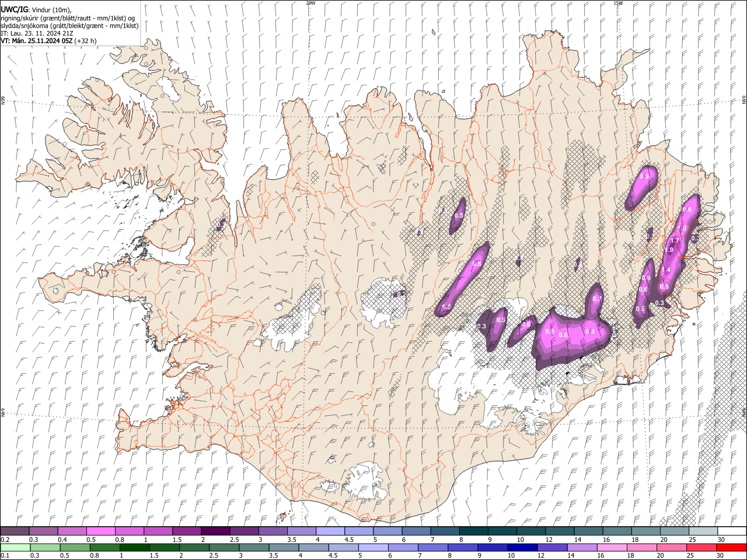Click the top-row legend swatch between 20 and 25
Viewport: 747px width, 560px height.
(x=674, y=531)
